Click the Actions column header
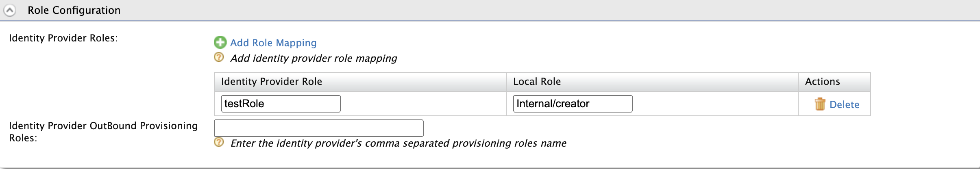The image size is (980, 169). click(822, 82)
